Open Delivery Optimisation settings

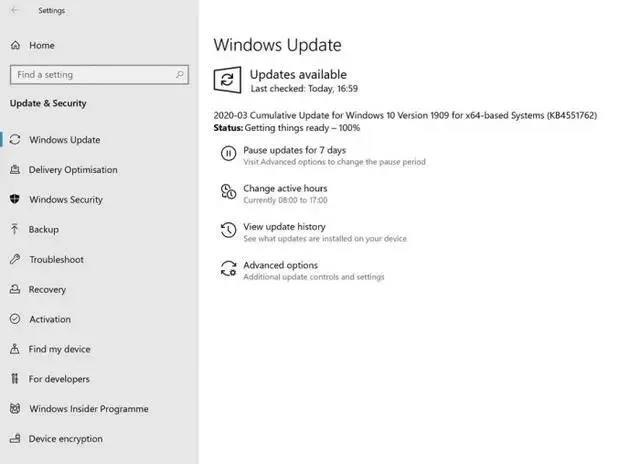pos(73,169)
